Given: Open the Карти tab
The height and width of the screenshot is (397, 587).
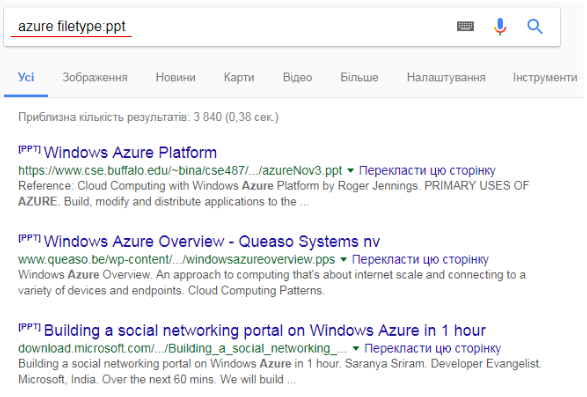Looking at the screenshot, I should tap(239, 78).
